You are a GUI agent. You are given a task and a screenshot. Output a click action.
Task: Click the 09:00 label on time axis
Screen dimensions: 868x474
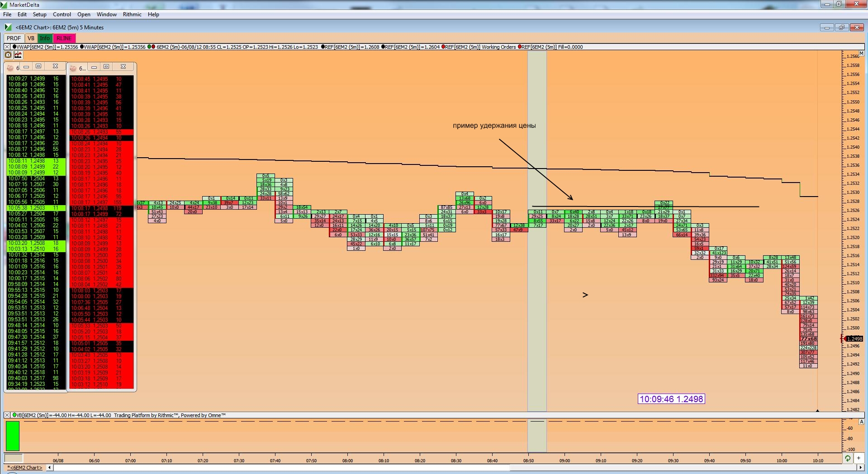[564, 460]
